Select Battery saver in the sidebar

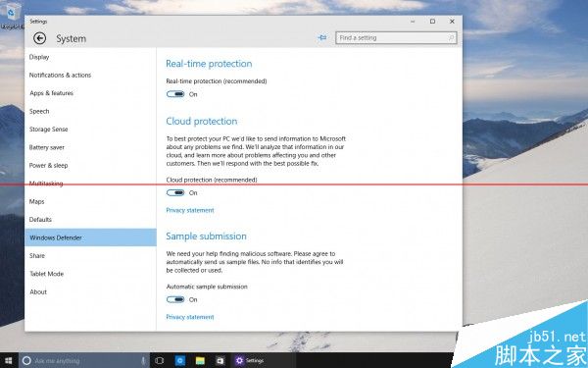90,147
